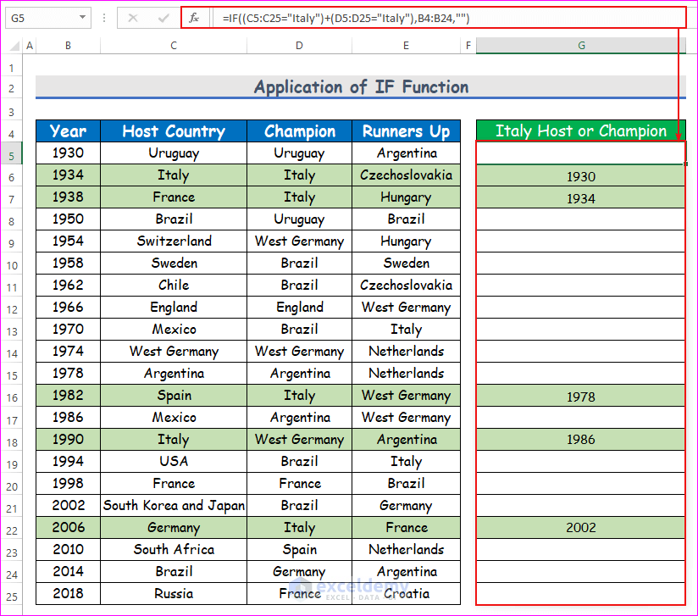
Task: Select the 'Hungary' runners up cell for 1954
Action: pyautogui.click(x=406, y=241)
